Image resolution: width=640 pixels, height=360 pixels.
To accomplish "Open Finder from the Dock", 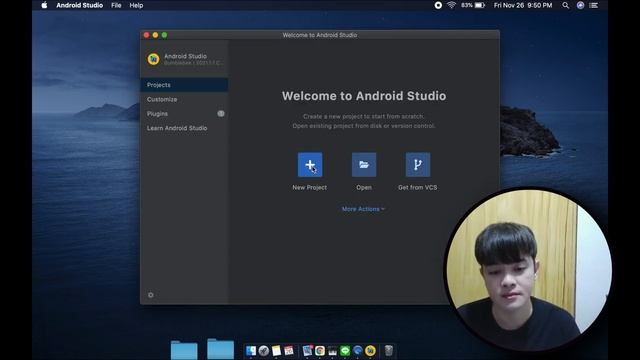I will (x=251, y=351).
